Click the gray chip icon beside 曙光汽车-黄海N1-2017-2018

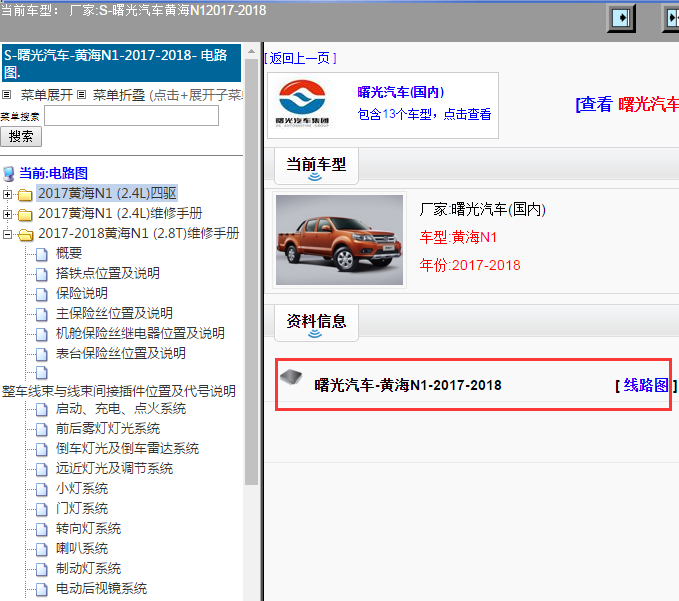(291, 377)
